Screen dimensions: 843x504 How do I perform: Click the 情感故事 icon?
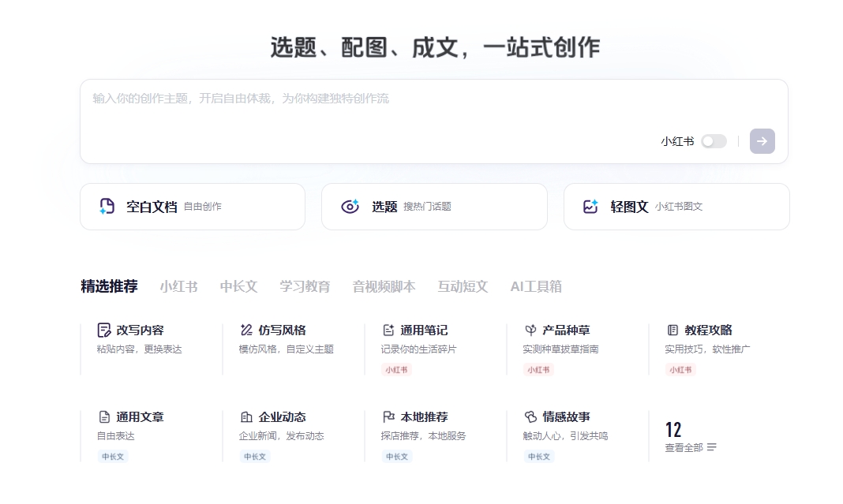[x=530, y=416]
